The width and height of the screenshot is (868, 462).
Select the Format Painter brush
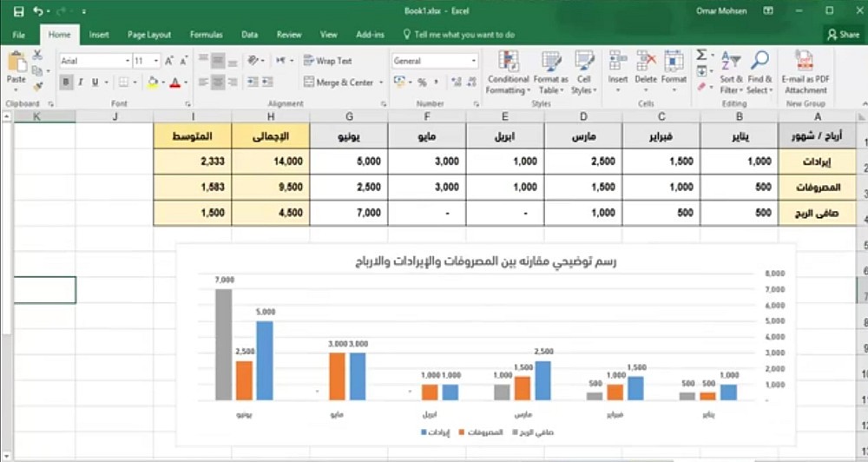coord(37,87)
